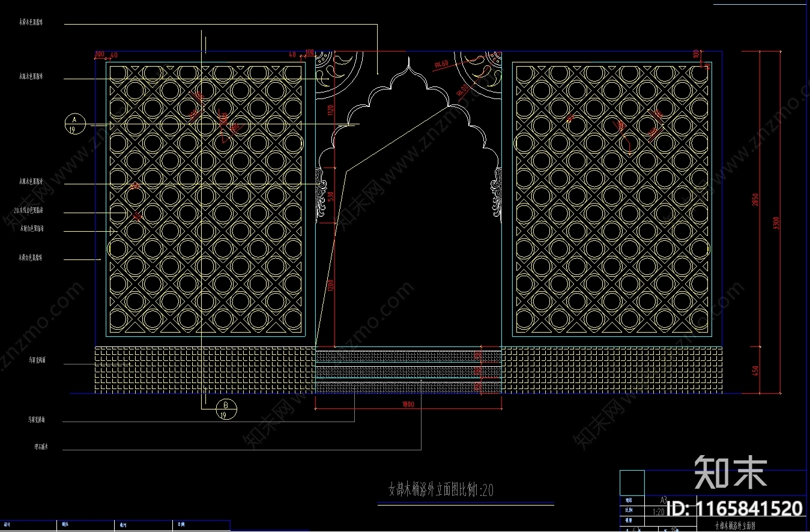The width and height of the screenshot is (810, 532).
Task: Select the A/19 section marker circle
Action: tap(75, 123)
